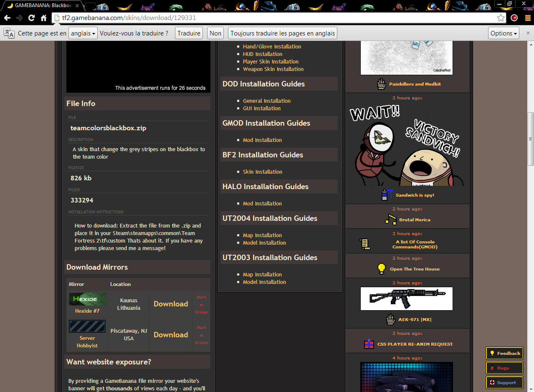Click the 333294 file ID value
Viewport: 534px width, 392px height.
(82, 200)
